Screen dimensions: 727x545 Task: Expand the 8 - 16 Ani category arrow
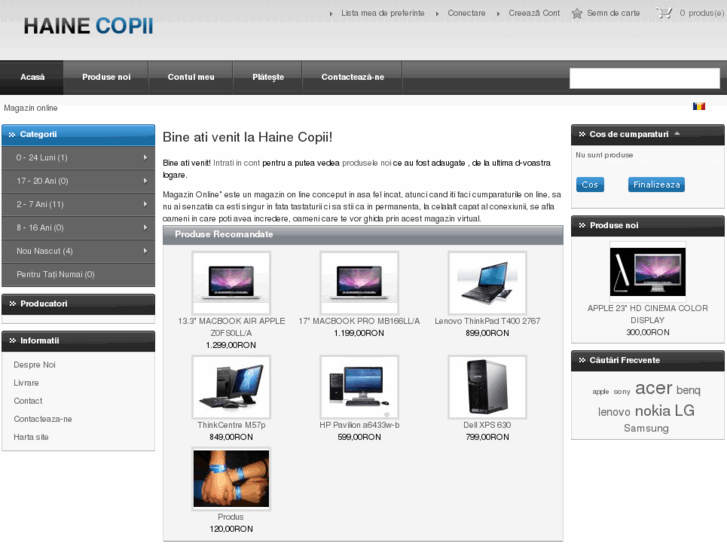pos(145,227)
